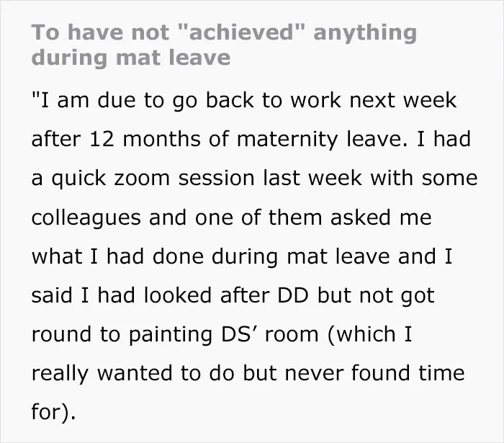Click the word "session" in the paragraph

coord(216,178)
